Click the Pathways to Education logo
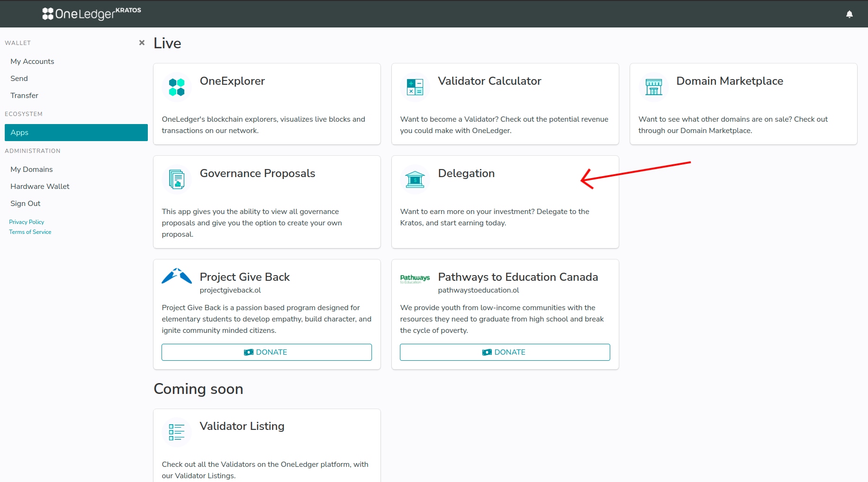This screenshot has height=482, width=868. (x=415, y=279)
